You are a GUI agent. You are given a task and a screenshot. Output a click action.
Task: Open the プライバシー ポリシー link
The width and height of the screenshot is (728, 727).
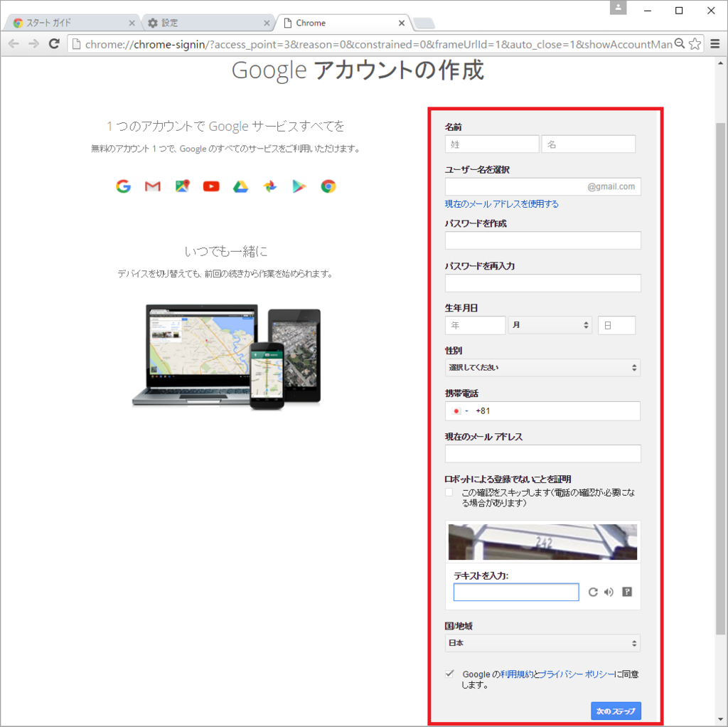577,674
